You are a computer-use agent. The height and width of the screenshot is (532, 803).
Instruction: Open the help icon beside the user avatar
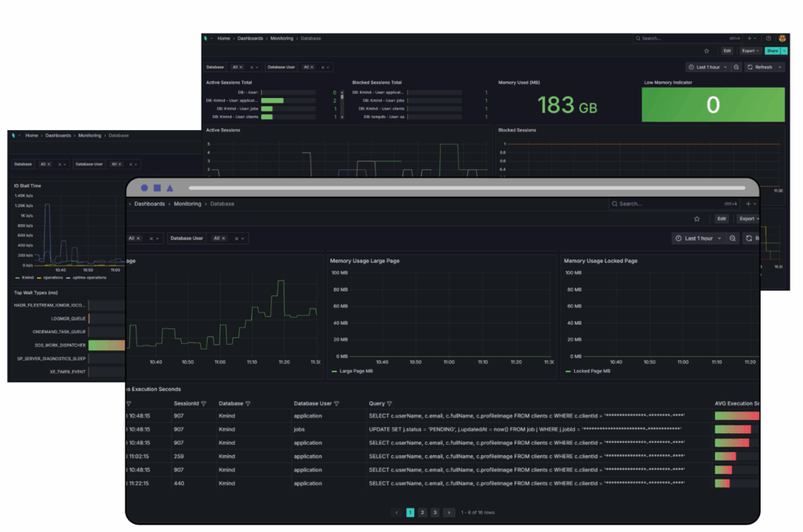tap(768, 38)
